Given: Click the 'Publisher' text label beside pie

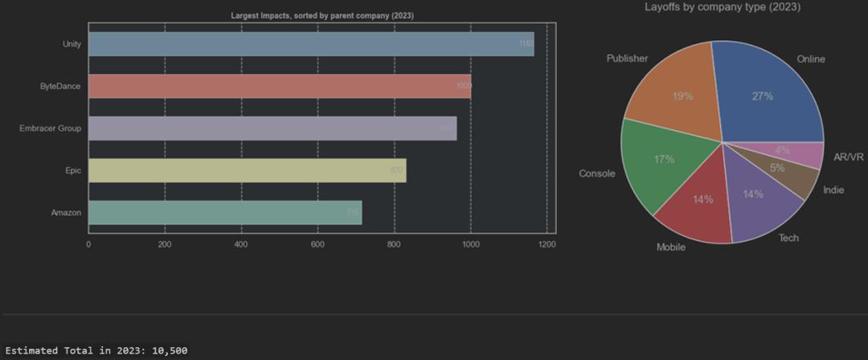Looking at the screenshot, I should pyautogui.click(x=627, y=59).
